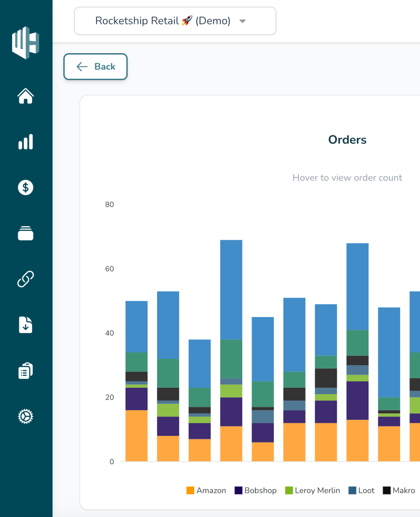Click the Makro black legend swatch
420x517 pixels.
(387, 490)
